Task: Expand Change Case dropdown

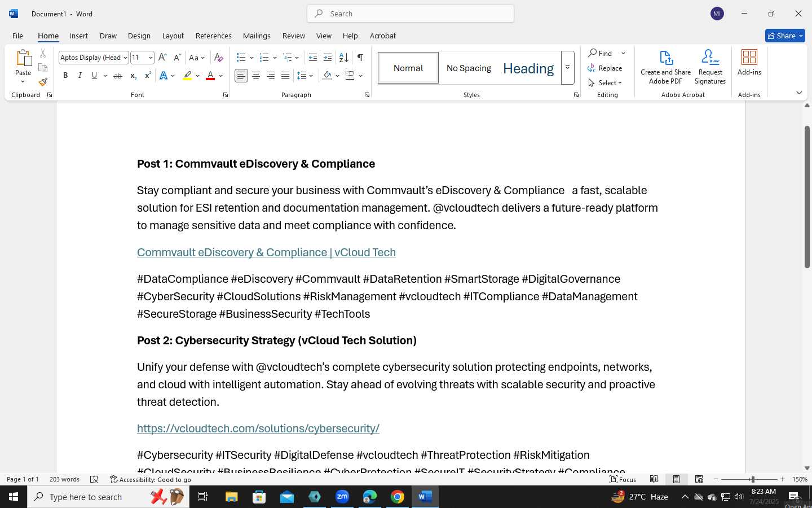Action: [x=202, y=58]
